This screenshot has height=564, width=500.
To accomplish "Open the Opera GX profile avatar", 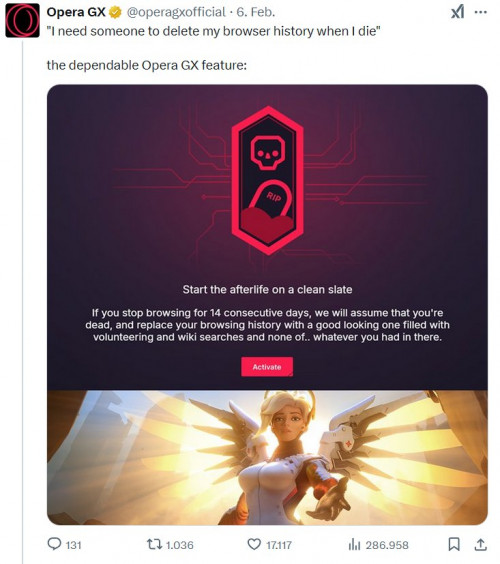I will point(22,21).
